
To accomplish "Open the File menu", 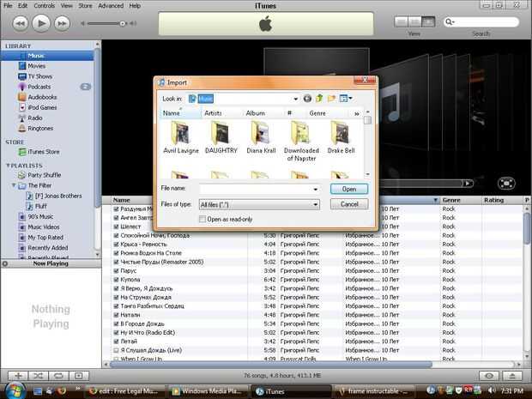I will [8, 5].
